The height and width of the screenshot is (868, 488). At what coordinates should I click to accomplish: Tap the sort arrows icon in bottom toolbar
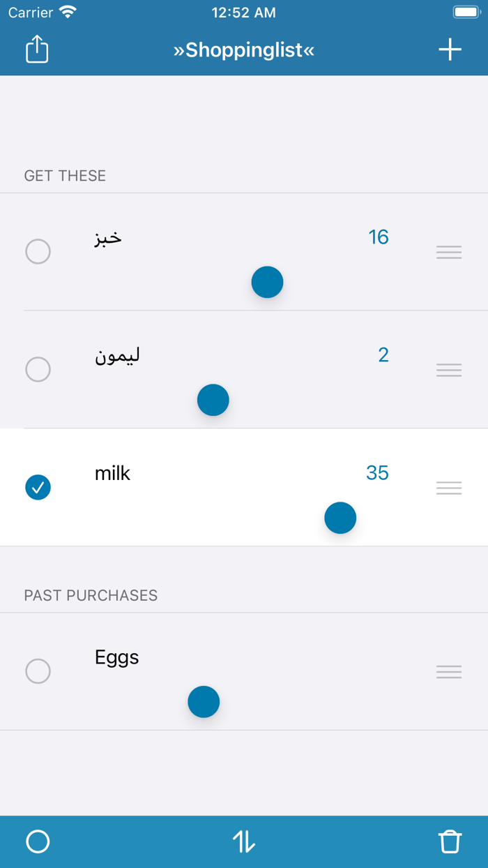click(244, 842)
